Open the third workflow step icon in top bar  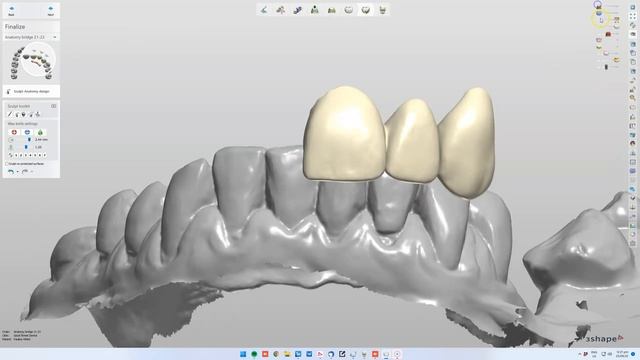[x=298, y=10]
